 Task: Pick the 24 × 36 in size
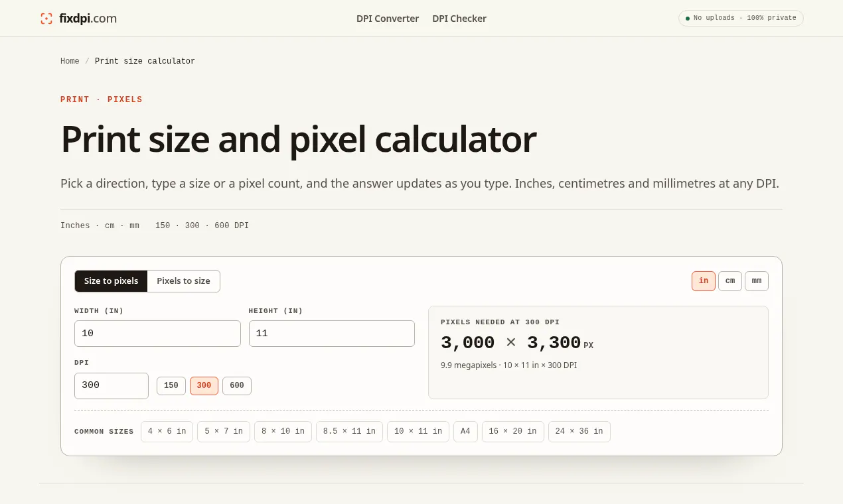(579, 432)
